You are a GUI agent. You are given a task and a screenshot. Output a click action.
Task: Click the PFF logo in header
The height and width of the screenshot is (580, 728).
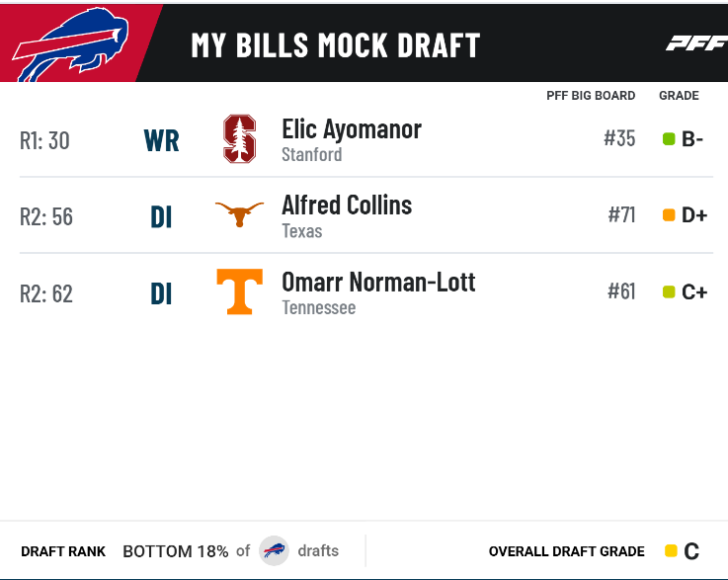click(697, 43)
